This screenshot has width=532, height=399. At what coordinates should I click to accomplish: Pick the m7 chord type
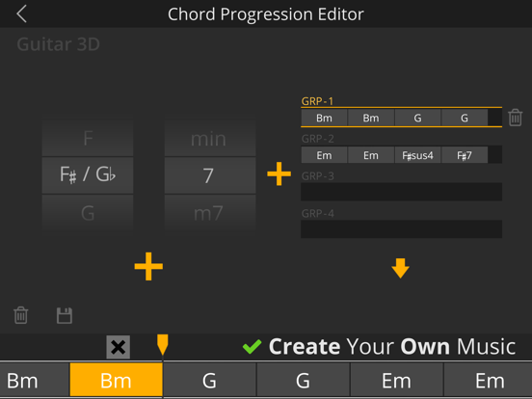pos(210,213)
